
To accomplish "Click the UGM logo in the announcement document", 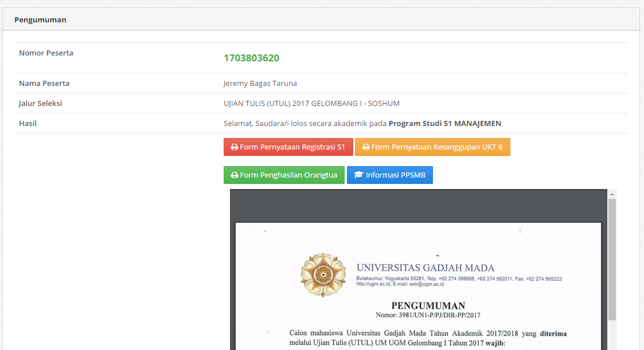I will (x=323, y=274).
